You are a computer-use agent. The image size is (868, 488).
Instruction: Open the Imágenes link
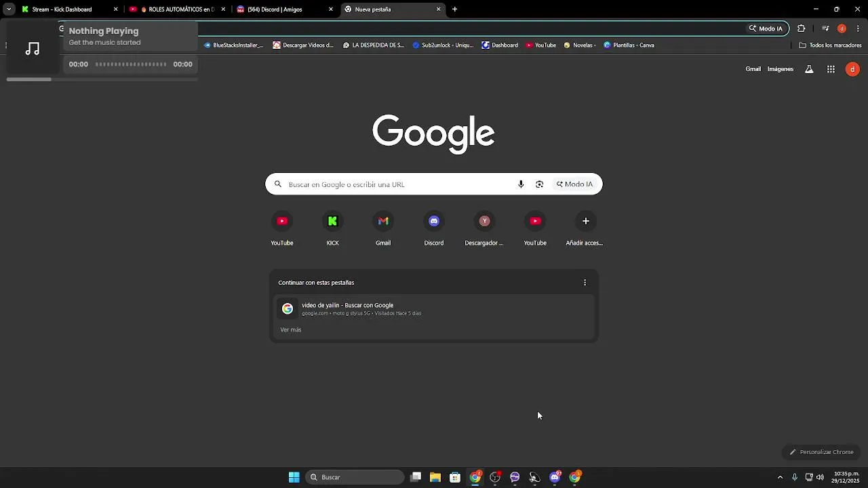(780, 69)
